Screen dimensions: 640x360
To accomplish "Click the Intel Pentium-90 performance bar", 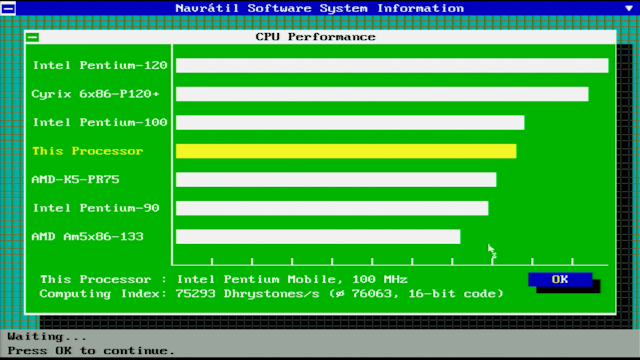I will click(332, 208).
